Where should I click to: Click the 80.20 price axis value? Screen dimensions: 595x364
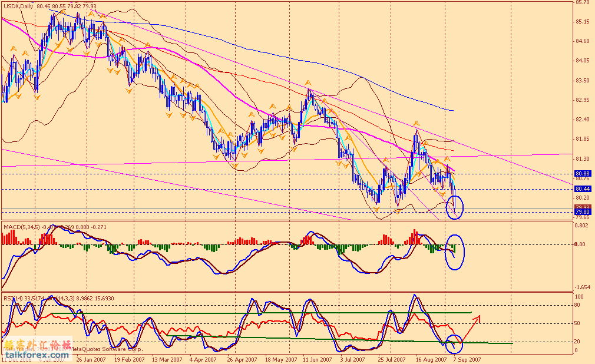pyautogui.click(x=583, y=198)
